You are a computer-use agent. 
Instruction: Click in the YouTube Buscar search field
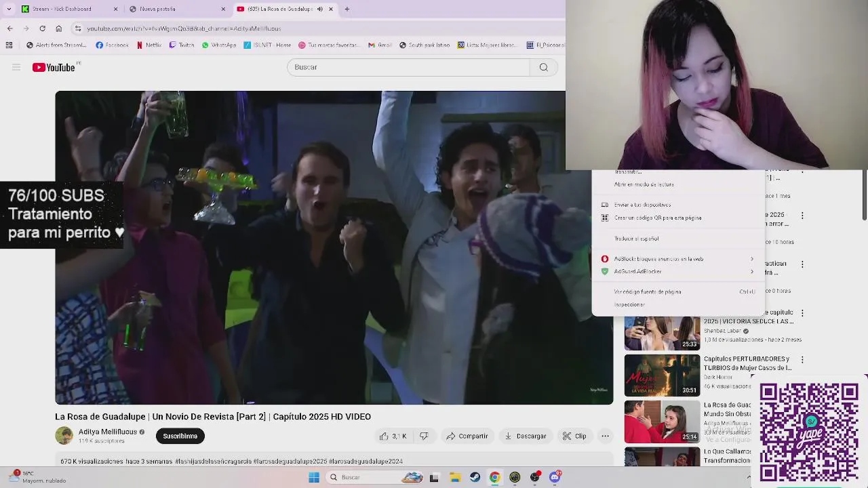pos(408,67)
